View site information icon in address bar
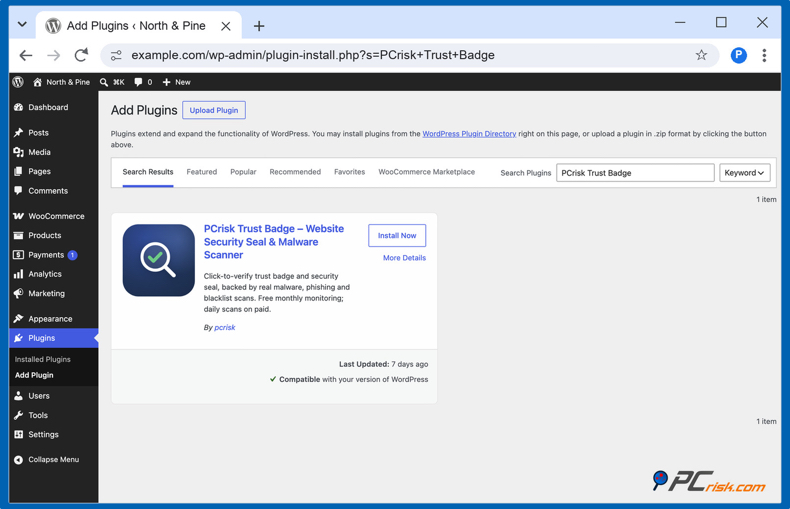This screenshot has height=509, width=790. pos(116,55)
